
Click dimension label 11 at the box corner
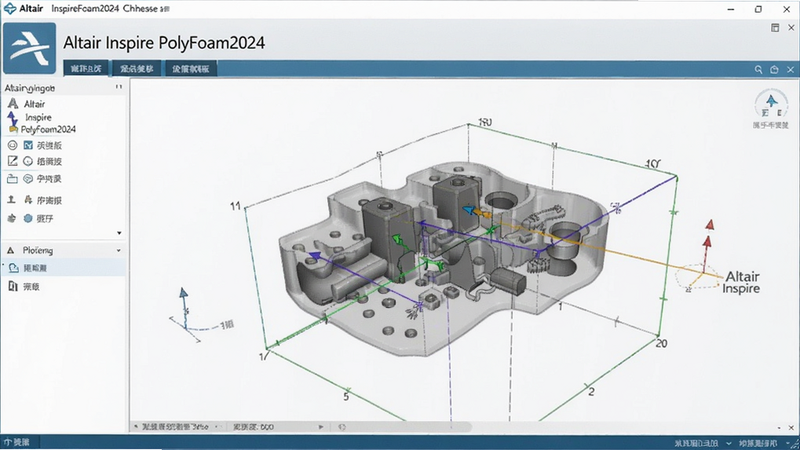click(x=235, y=206)
